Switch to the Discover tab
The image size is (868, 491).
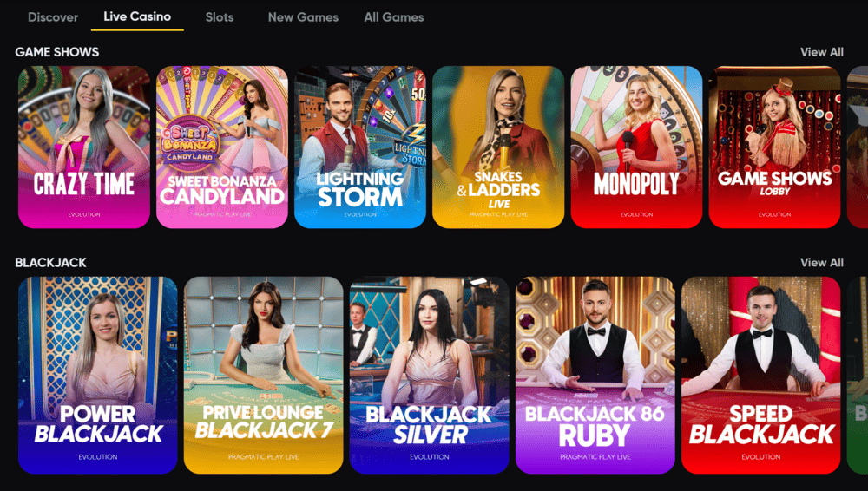(x=53, y=17)
